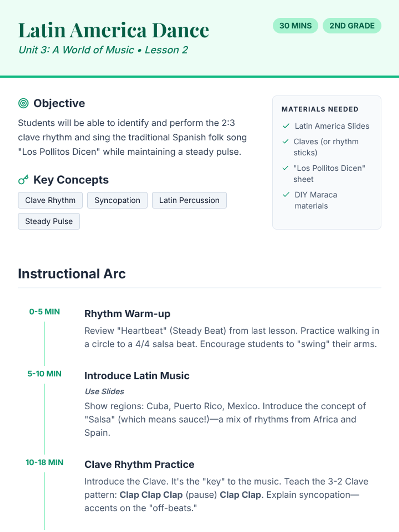Click the 10-18 MIN timeline marker

click(45, 463)
